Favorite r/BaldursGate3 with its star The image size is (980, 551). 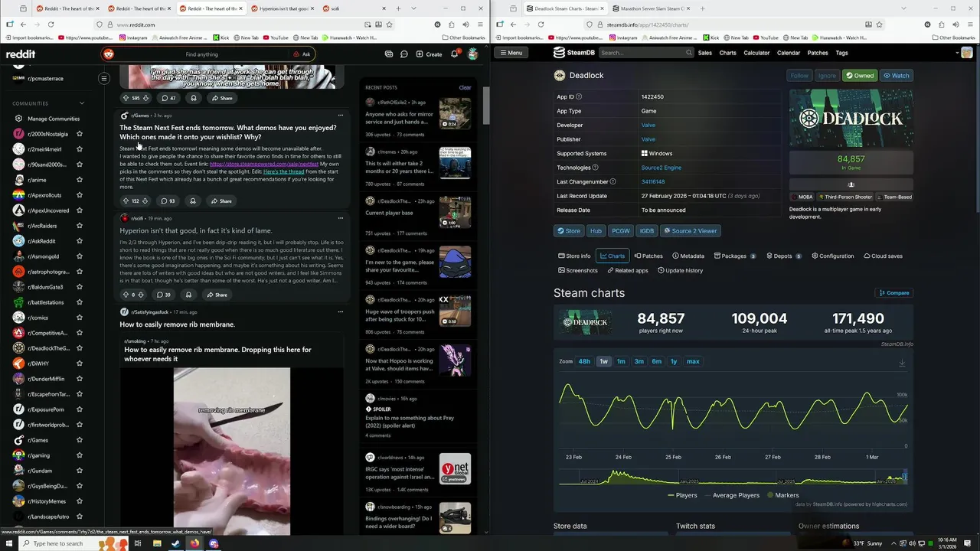[79, 287]
